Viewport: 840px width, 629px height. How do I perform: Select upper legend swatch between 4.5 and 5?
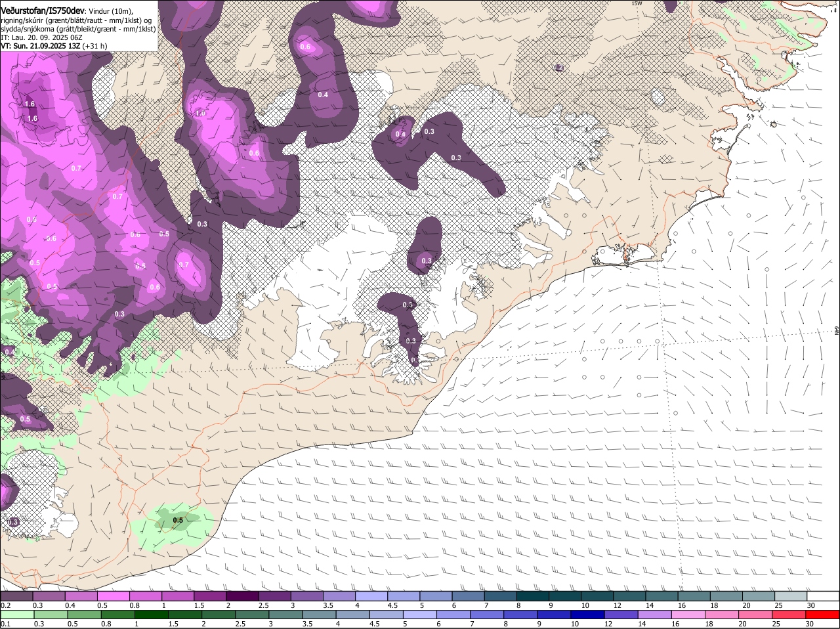pyautogui.click(x=404, y=596)
